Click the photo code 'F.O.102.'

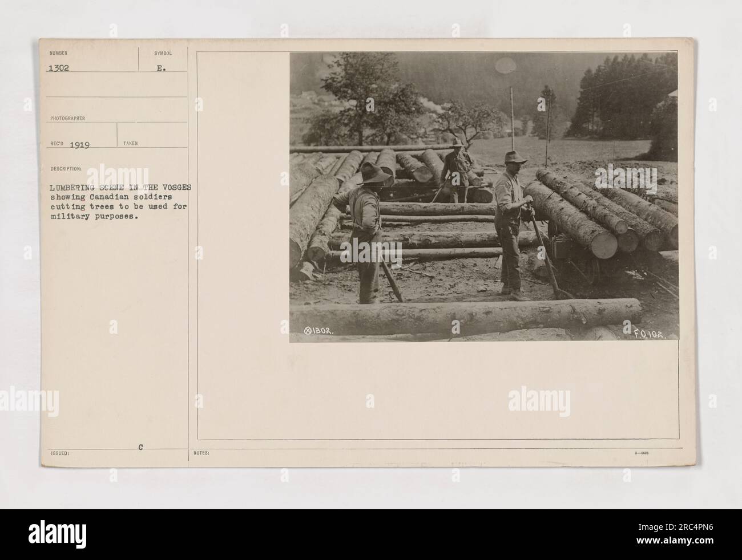pyautogui.click(x=650, y=334)
